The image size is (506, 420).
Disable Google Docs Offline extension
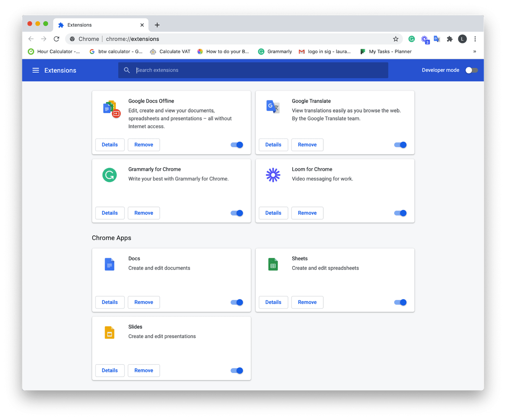[237, 145]
